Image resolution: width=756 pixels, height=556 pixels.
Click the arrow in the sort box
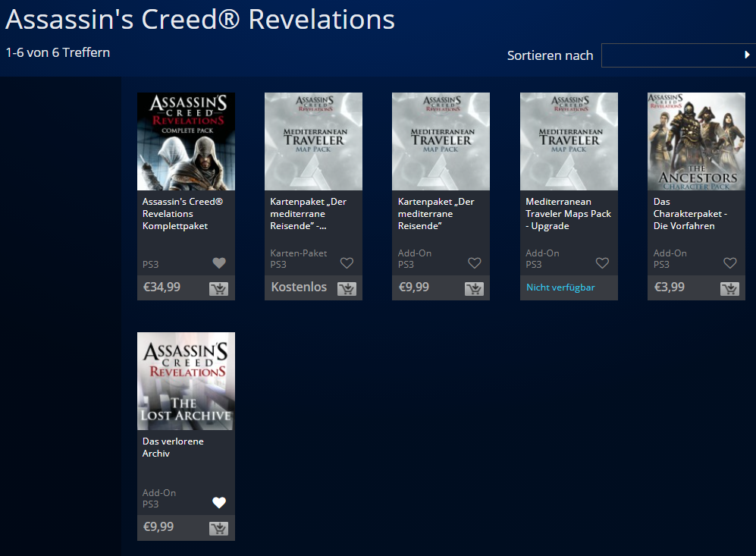pyautogui.click(x=747, y=55)
